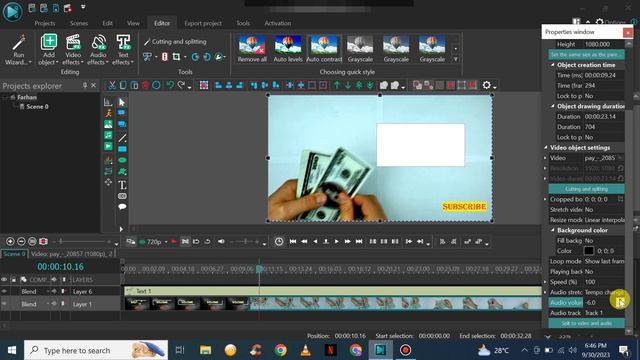Image resolution: width=640 pixels, height=360 pixels.
Task: Click Set the same size as parent button
Action: [x=586, y=55]
